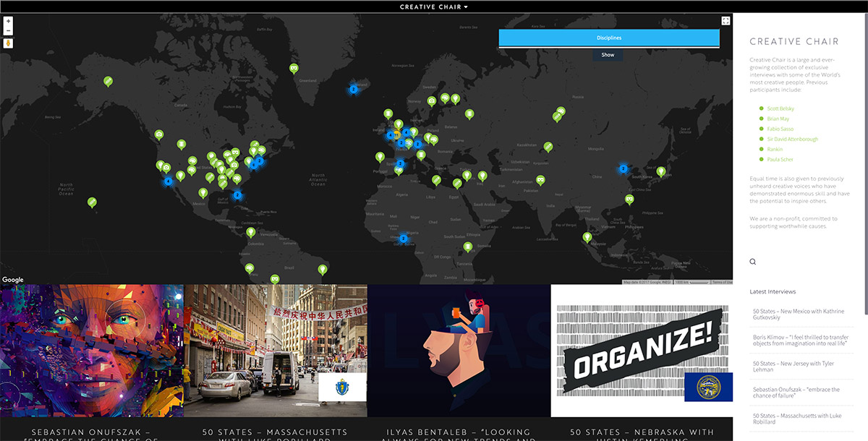Open the Chinatown street photo thumbnail

tap(276, 351)
